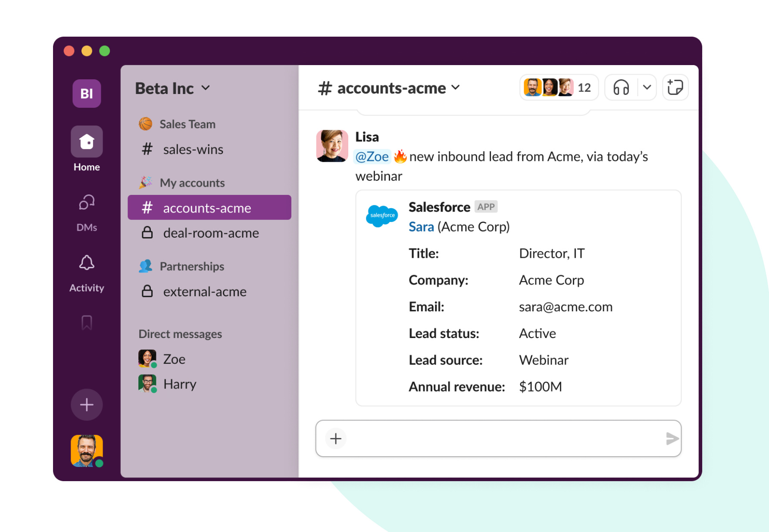Click the green macOS fullscreen button

(x=105, y=51)
